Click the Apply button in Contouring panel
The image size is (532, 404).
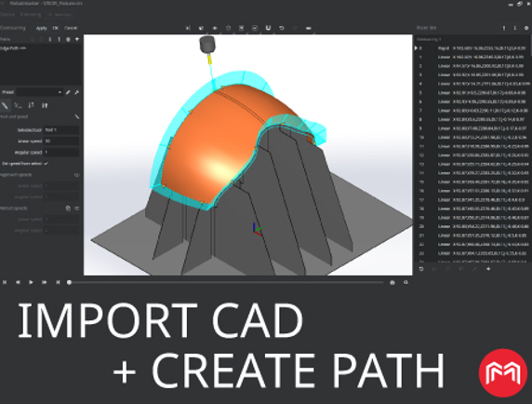tap(42, 28)
